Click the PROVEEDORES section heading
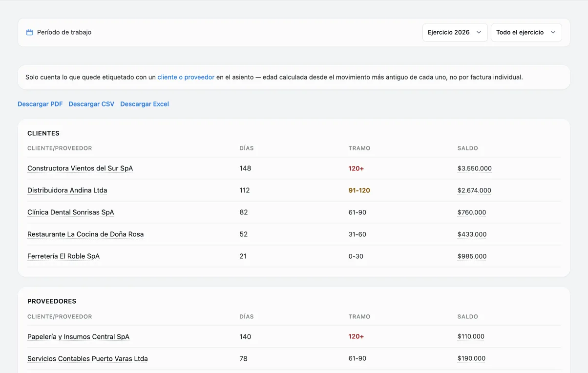 (x=52, y=301)
